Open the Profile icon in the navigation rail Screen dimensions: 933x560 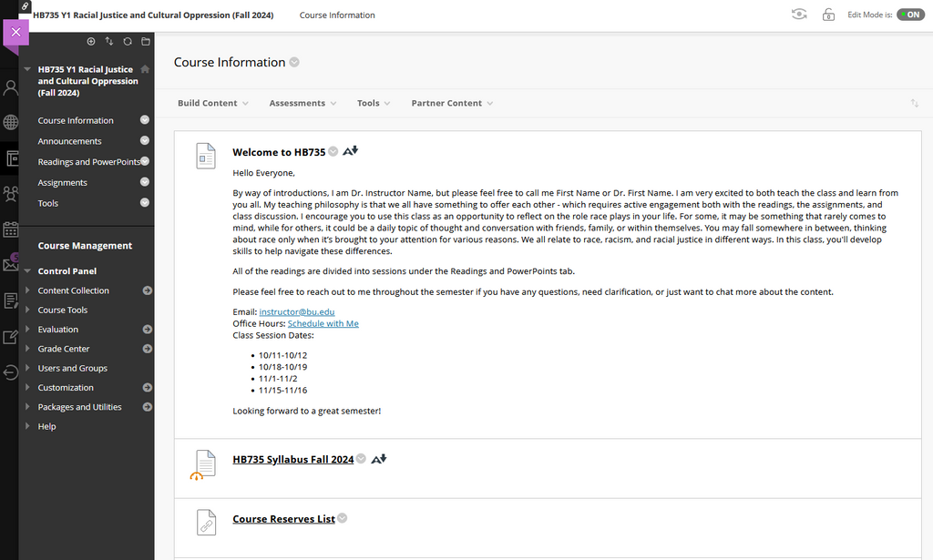11,87
